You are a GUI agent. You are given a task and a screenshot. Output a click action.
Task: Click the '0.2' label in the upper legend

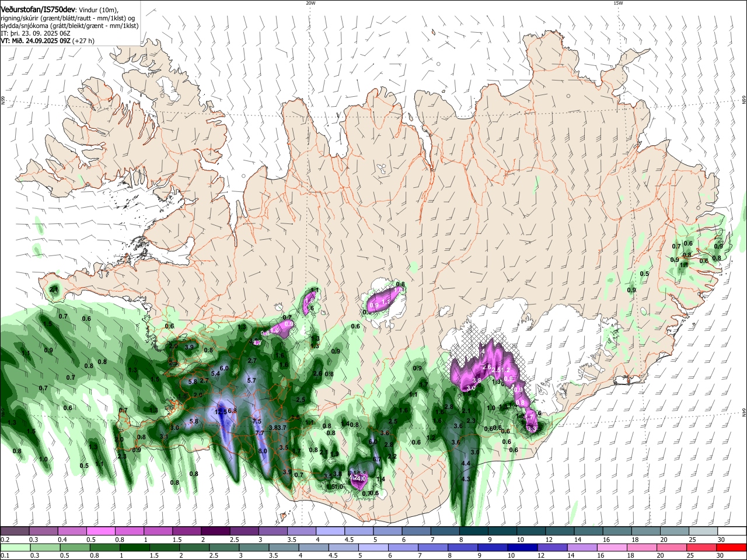pos(5,540)
